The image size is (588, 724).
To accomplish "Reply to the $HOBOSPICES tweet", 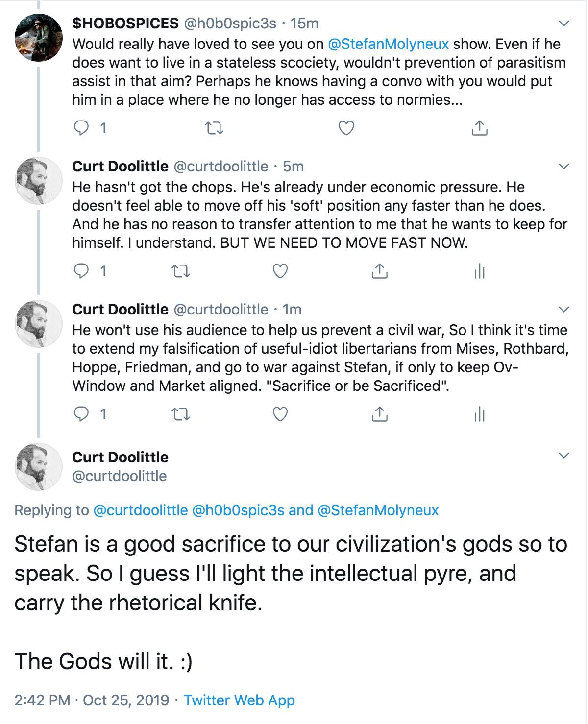I will [x=80, y=128].
